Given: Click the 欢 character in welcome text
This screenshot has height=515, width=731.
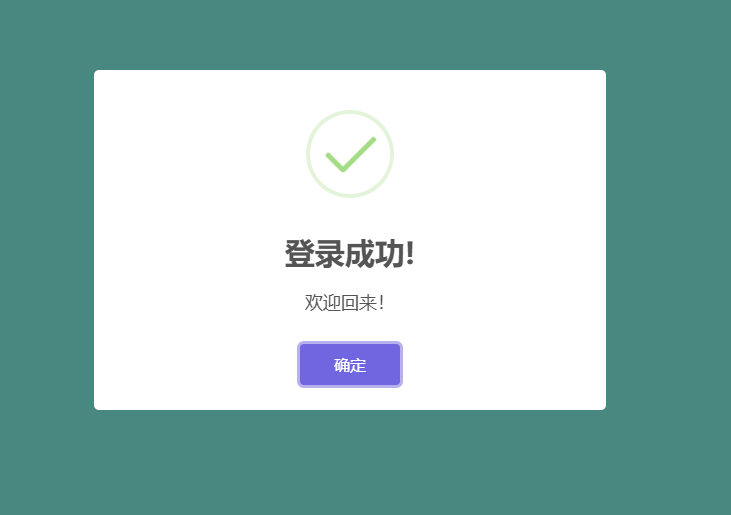Looking at the screenshot, I should tap(314, 302).
